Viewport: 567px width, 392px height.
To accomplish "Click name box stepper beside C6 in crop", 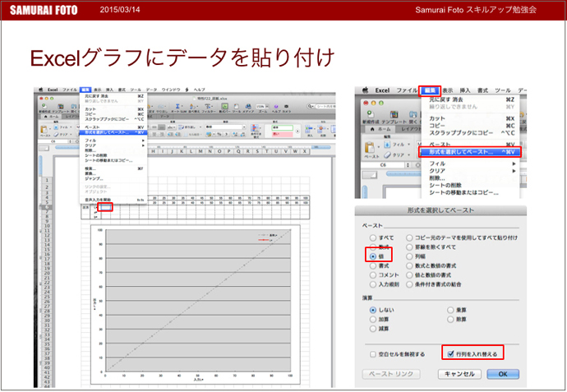I will [x=408, y=165].
